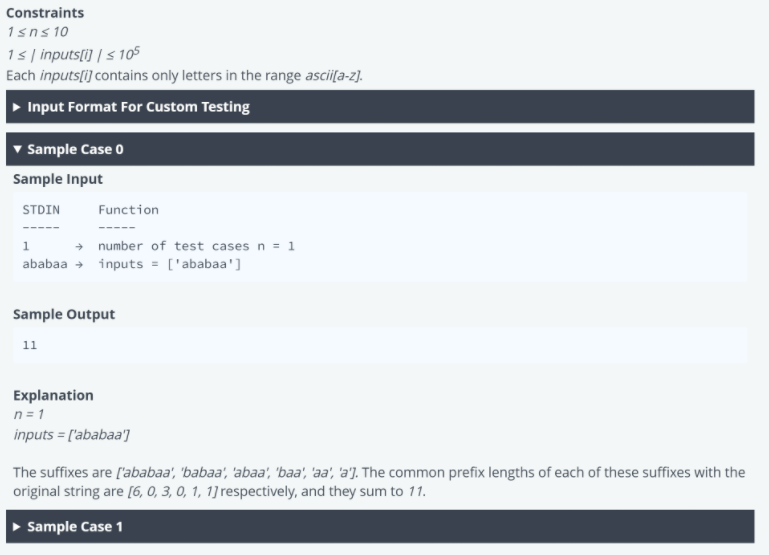Click the italic ascii[a-z] range text
Viewport: 769px width, 555px height.
point(333,76)
